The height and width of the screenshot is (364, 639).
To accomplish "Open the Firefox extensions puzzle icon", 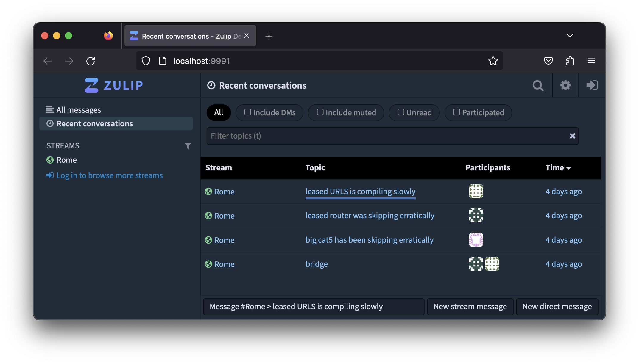I will (x=570, y=61).
